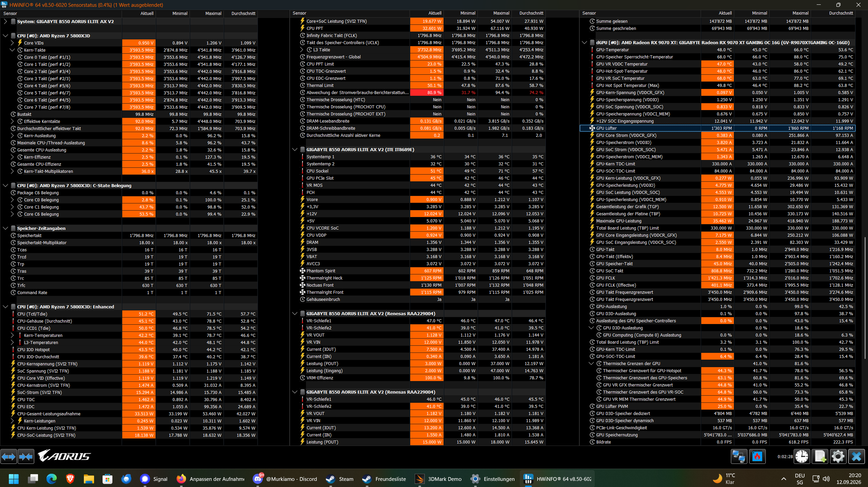Click the right panel's Minimal column header
Viewport: 868px width, 487px height.
click(752, 13)
